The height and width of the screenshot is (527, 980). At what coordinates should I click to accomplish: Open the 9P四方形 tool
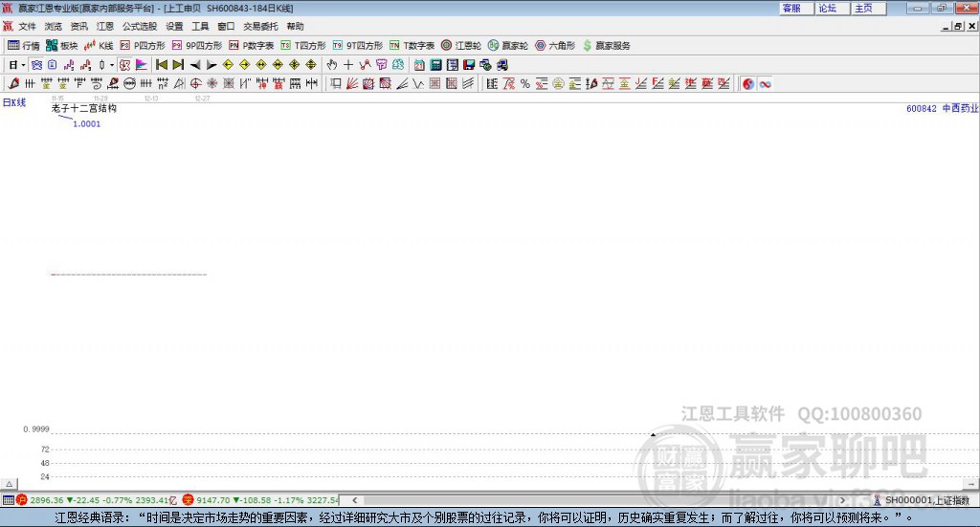coord(197,46)
